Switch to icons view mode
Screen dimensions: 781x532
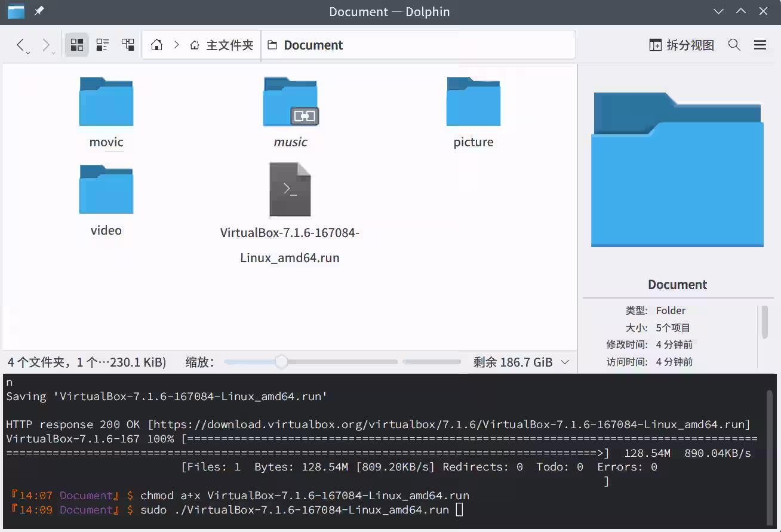pyautogui.click(x=77, y=45)
